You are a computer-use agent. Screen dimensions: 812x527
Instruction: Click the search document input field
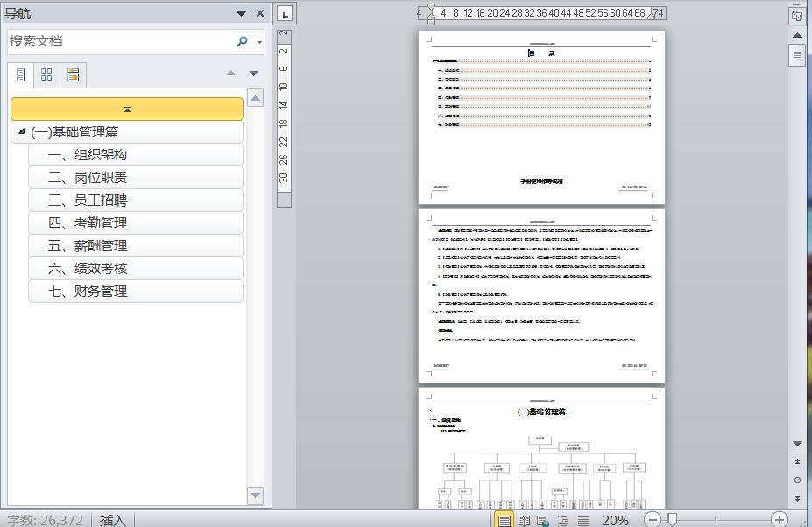(120, 41)
